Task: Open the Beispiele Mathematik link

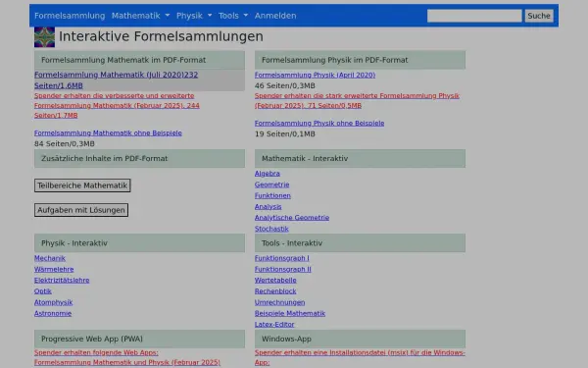Action: coord(290,313)
